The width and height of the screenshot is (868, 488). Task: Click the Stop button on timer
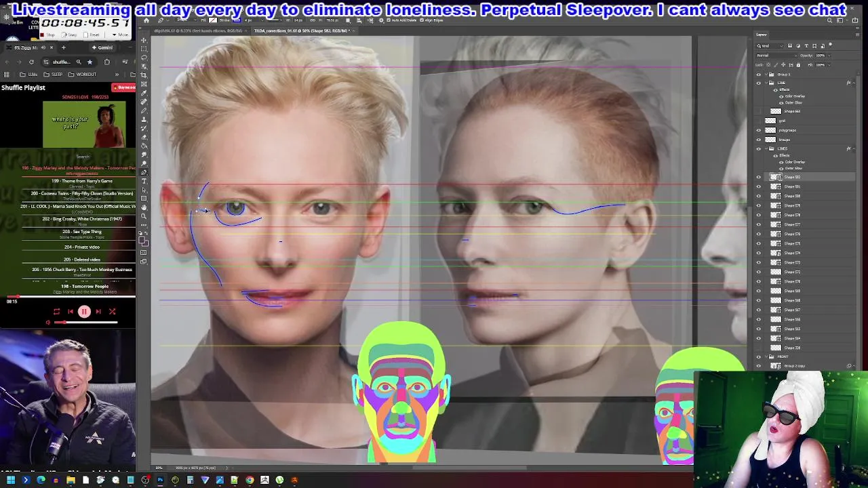(47, 35)
